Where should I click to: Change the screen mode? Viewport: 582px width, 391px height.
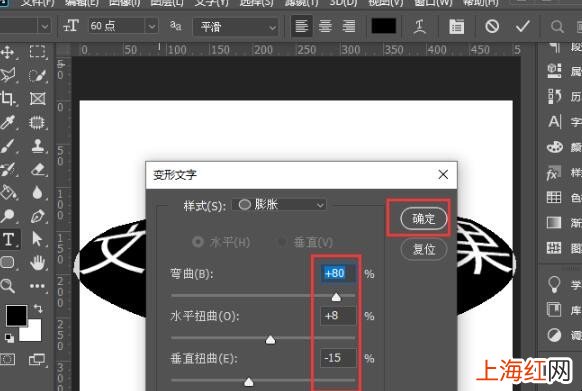coord(37,359)
